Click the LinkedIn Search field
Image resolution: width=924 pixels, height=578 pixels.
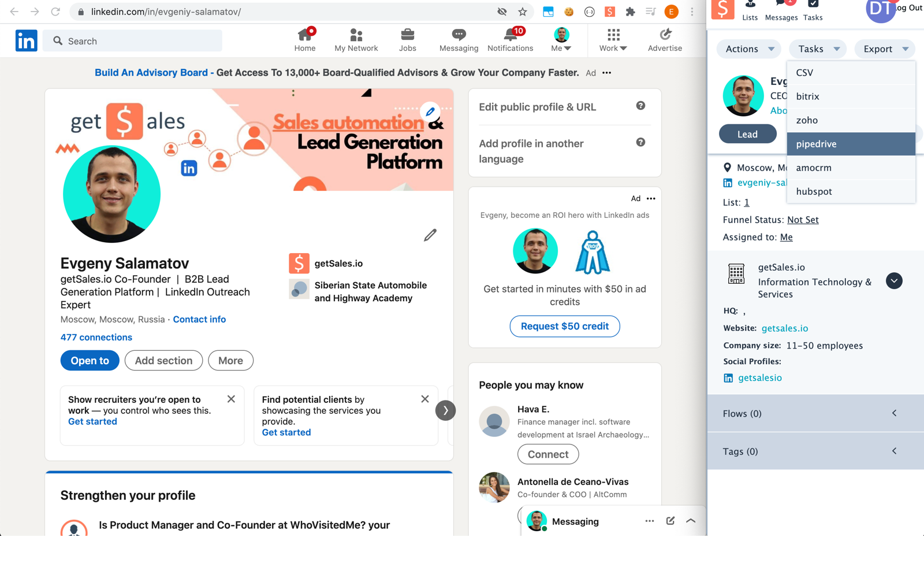[133, 41]
